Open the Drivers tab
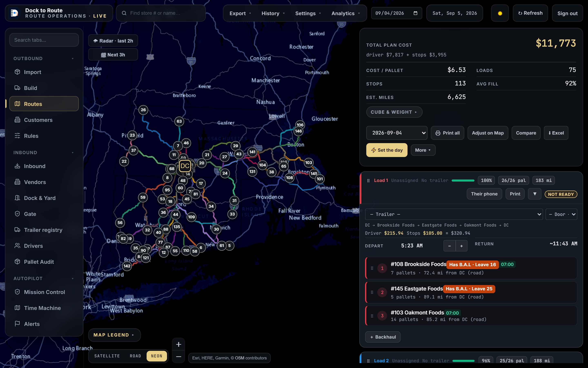588x368 pixels. (x=44, y=246)
